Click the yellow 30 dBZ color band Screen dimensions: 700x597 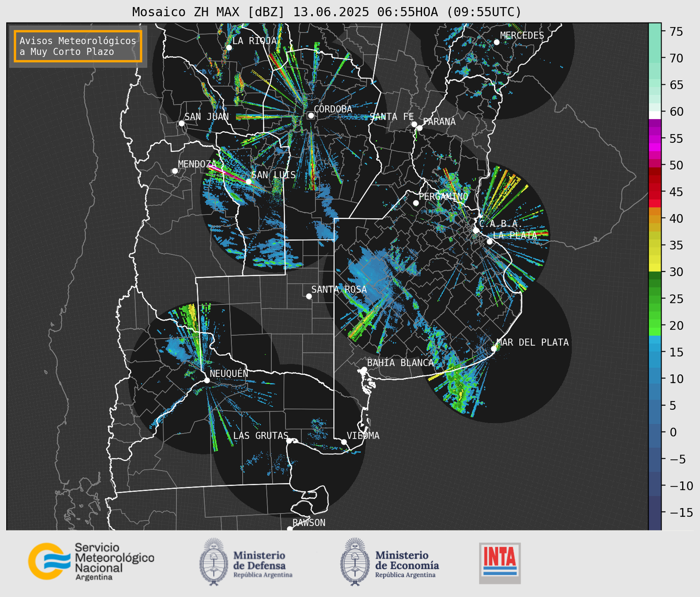click(x=655, y=268)
